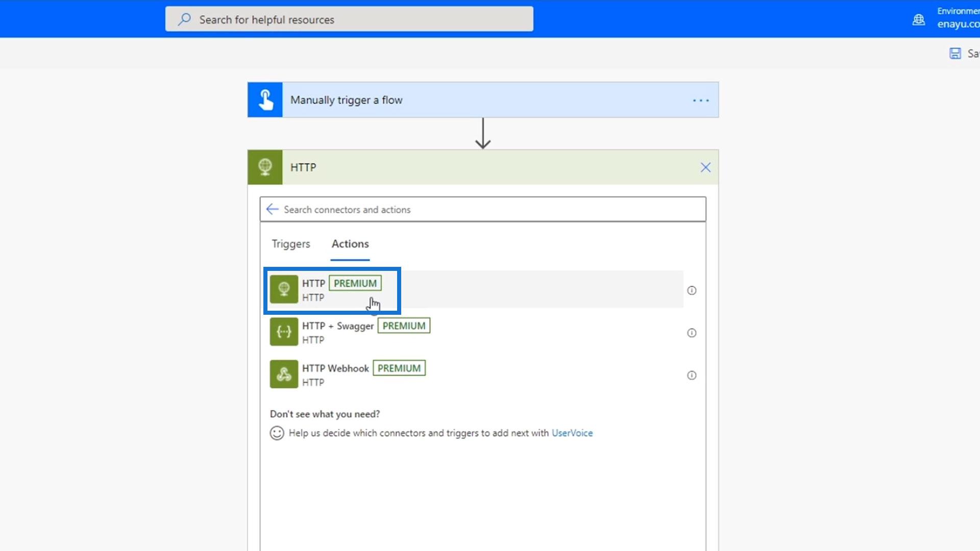Switch to the Triggers tab
This screenshot has width=980, height=551.
pos(290,244)
